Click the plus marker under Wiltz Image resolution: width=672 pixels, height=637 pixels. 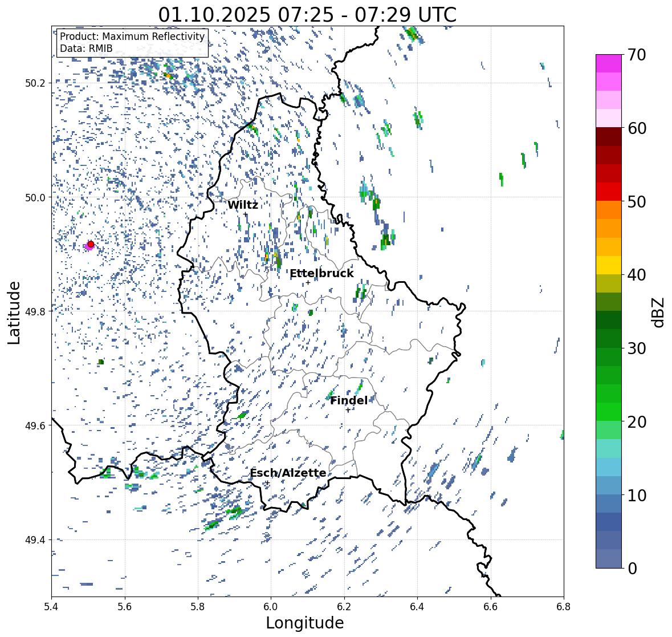coord(245,214)
